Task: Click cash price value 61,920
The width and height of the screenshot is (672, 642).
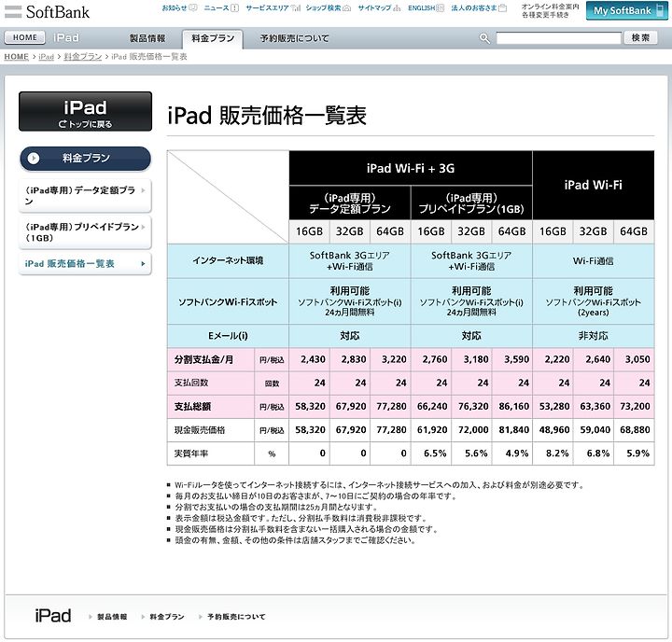Action: (x=432, y=430)
